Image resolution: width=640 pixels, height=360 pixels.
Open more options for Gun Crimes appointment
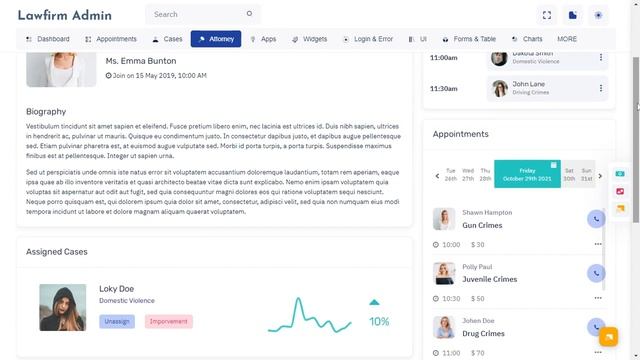pos(598,244)
